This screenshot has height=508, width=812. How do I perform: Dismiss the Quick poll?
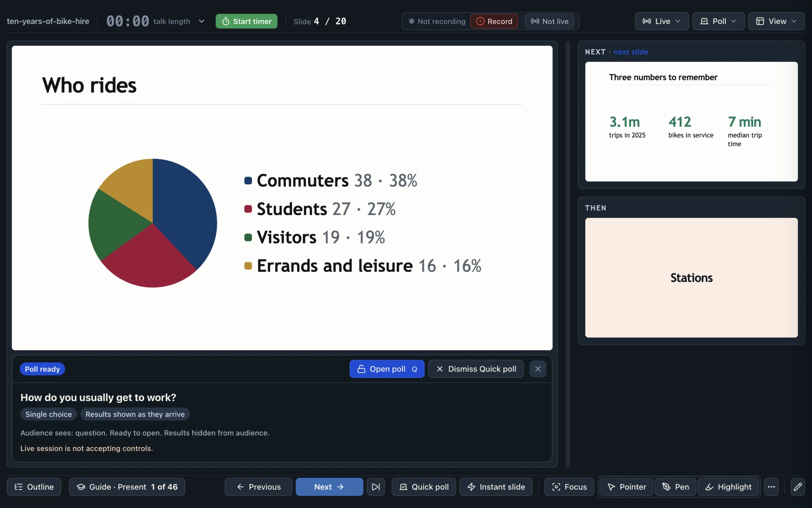(476, 369)
